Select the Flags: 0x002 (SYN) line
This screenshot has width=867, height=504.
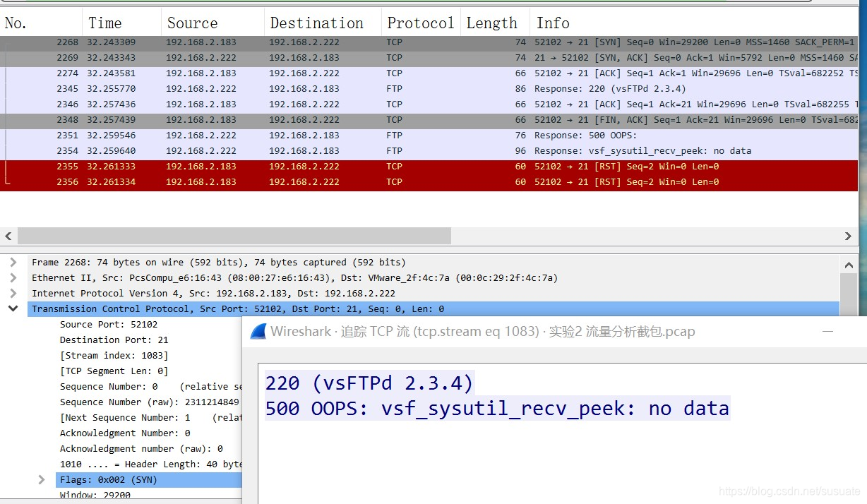click(148, 479)
